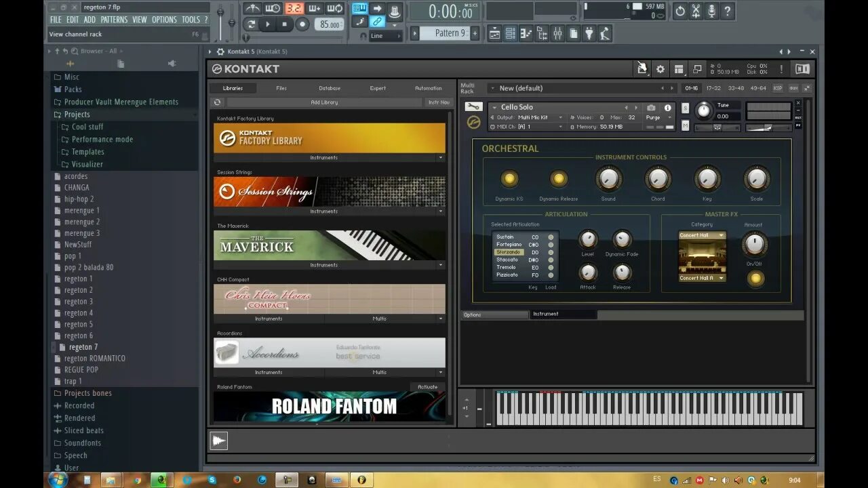Open the Factory Library Instruments dropdown
The height and width of the screenshot is (488, 868).
[329, 157]
